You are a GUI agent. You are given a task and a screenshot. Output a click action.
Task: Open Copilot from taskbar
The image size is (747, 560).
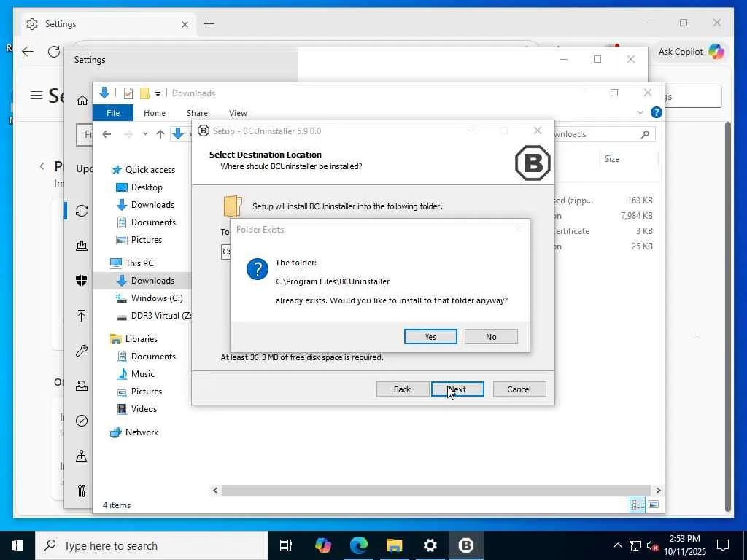tap(323, 545)
